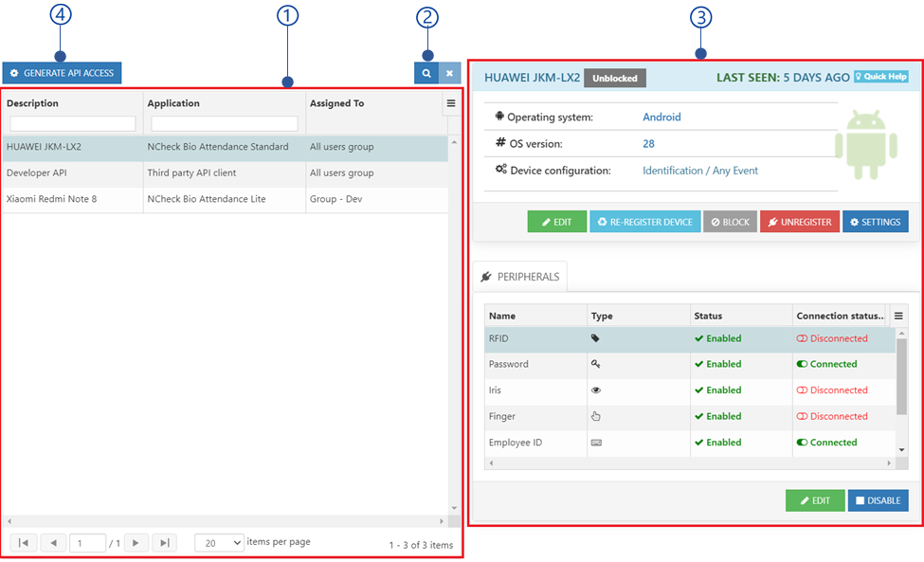Click the peripherals table vertical scrollbar thumb
924x562 pixels.
(x=901, y=377)
